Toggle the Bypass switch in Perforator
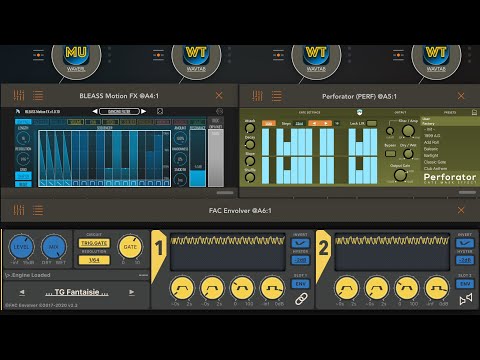This screenshot has width=480, height=360. (390, 154)
